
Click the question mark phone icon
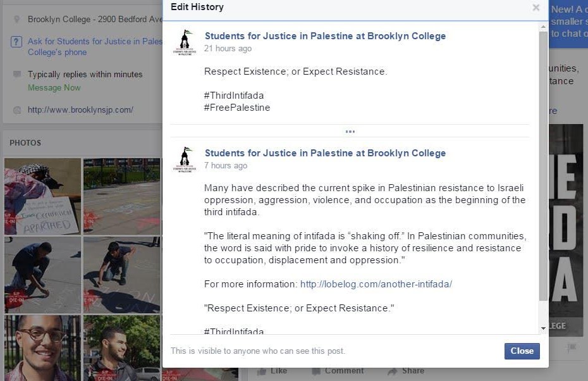[16, 41]
